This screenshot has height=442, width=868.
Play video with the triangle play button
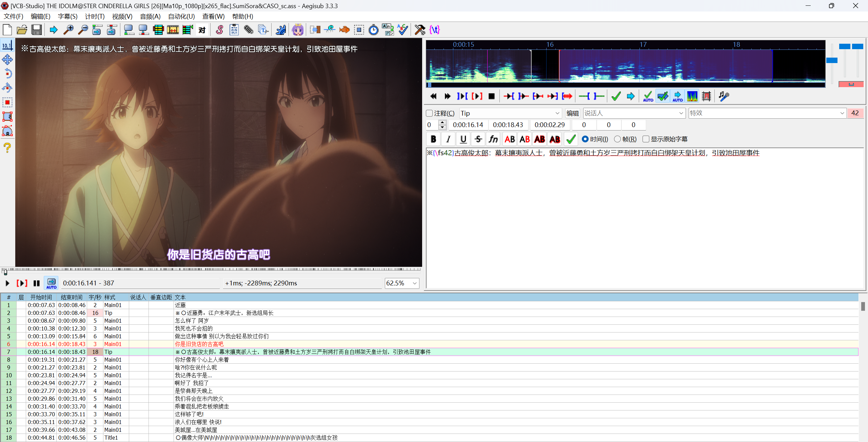click(7, 283)
